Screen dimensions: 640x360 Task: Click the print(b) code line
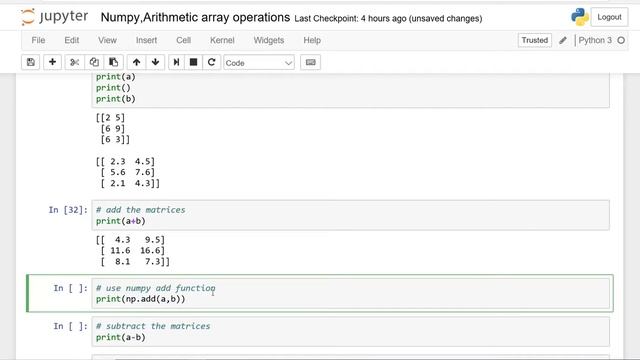tap(116, 99)
